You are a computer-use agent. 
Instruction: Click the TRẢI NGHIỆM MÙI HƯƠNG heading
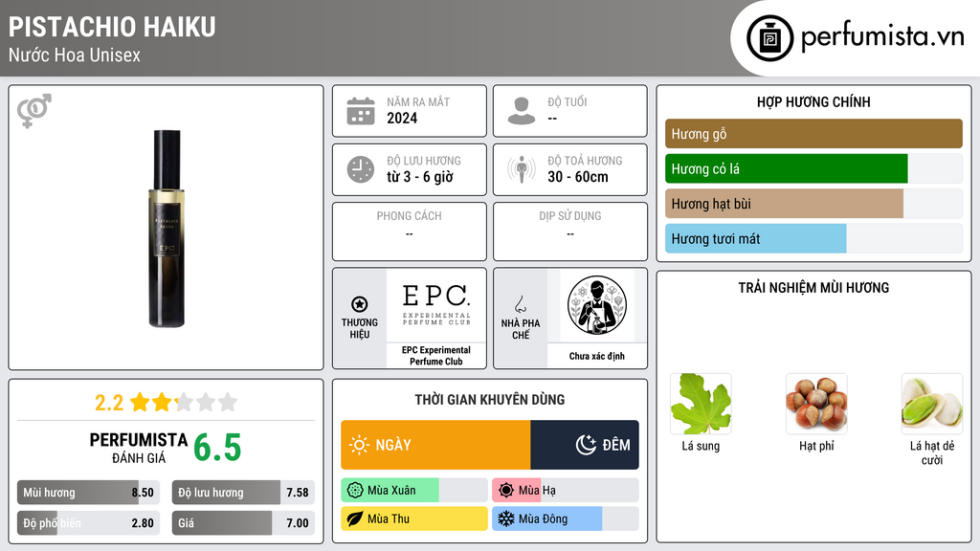pyautogui.click(x=813, y=287)
